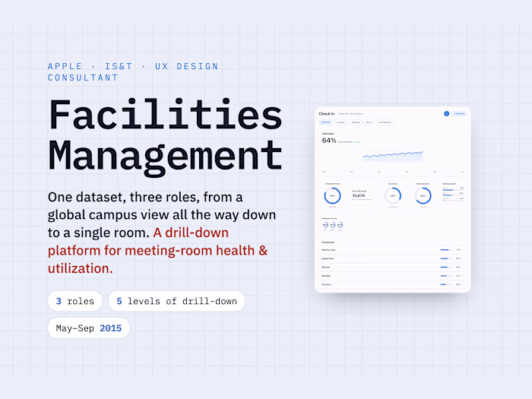The width and height of the screenshot is (532, 399).
Task: Select the Location filter pill
Action: [341, 122]
